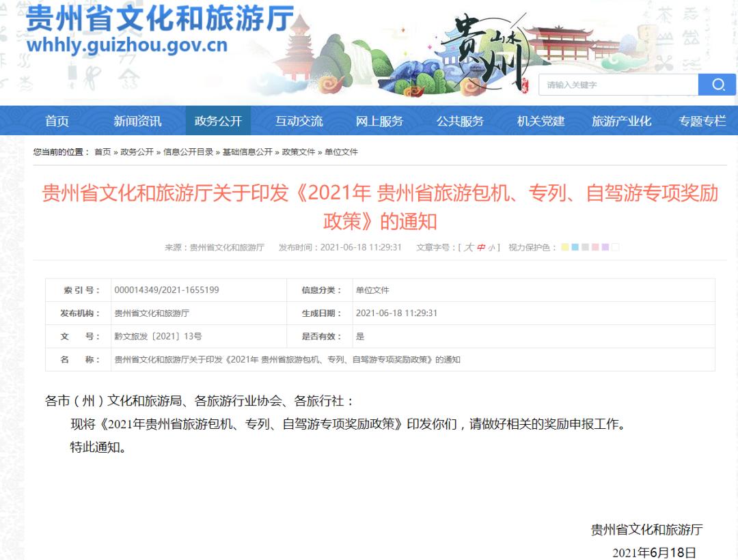The image size is (738, 560).
Task: Type in the keyword search field
Action: click(x=618, y=85)
